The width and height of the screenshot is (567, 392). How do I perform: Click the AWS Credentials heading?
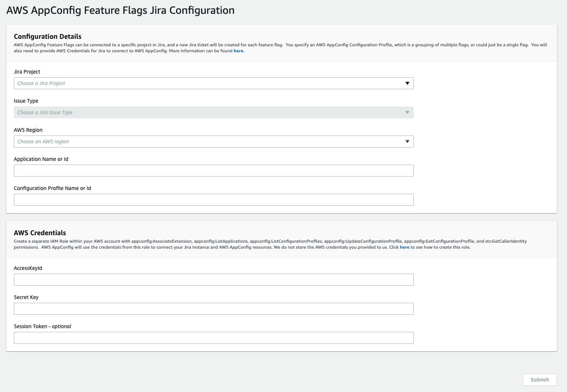[40, 233]
